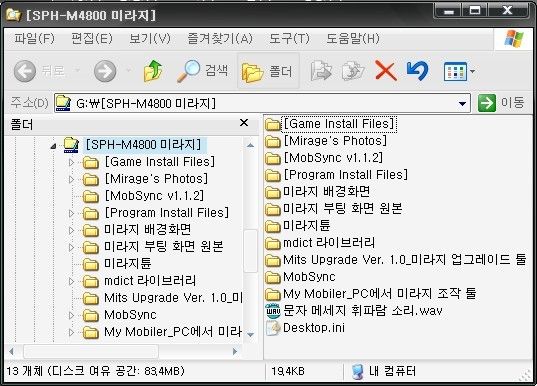This screenshot has width=537, height=386.
Task: Expand [Game Install Files] in tree
Action: (71, 162)
